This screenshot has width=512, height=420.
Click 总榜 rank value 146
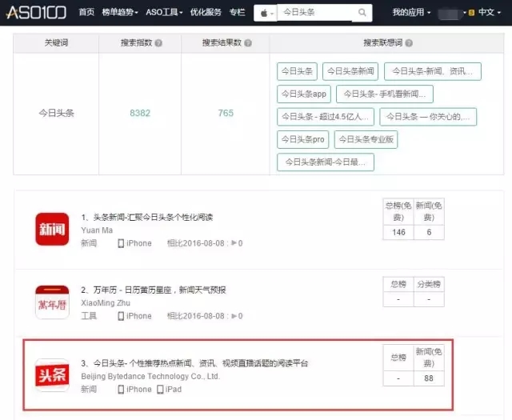coord(398,232)
